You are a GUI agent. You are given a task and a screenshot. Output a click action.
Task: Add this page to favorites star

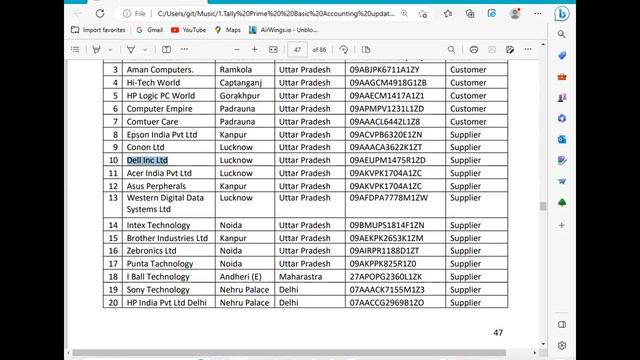tap(423, 13)
